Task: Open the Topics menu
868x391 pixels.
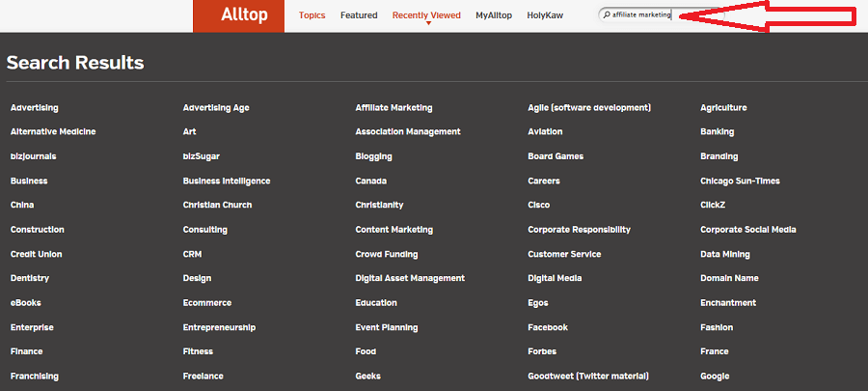Action: tap(312, 15)
